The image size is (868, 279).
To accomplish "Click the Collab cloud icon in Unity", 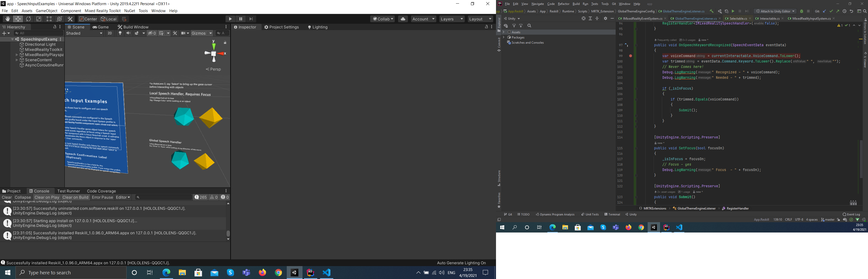I will (403, 19).
